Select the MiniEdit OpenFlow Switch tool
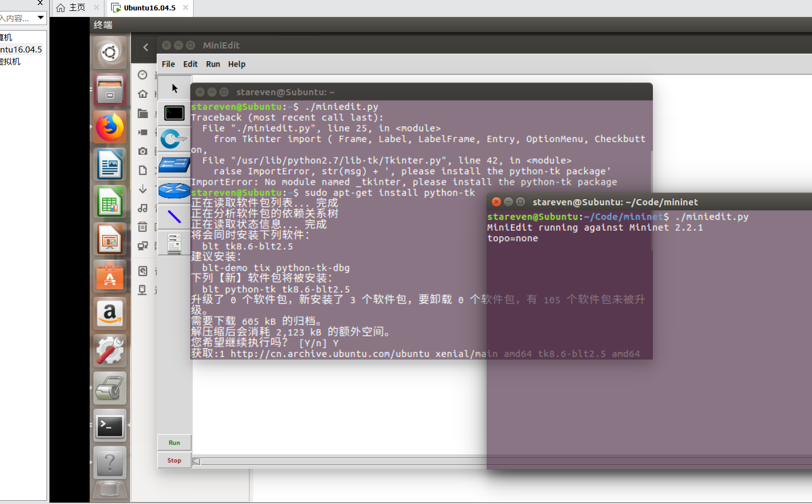This screenshot has width=812, height=504. tap(174, 139)
